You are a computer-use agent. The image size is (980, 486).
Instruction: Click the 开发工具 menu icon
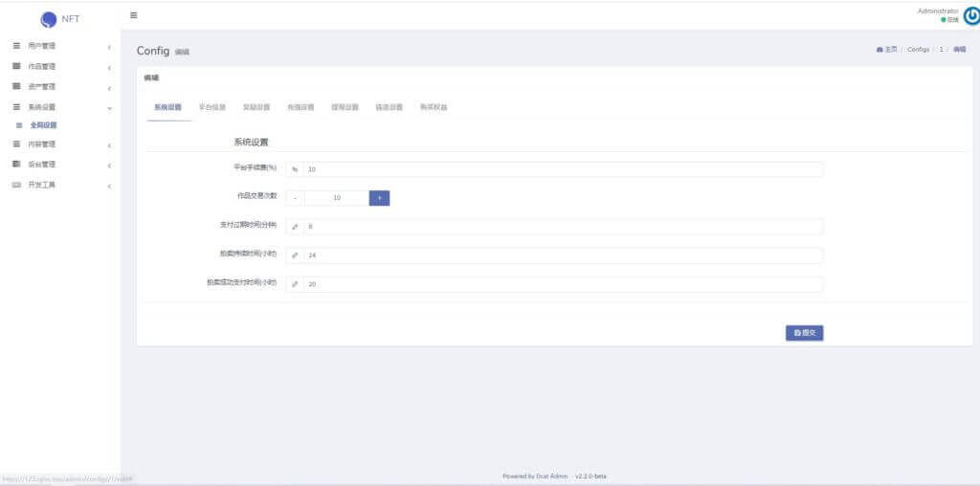(17, 185)
